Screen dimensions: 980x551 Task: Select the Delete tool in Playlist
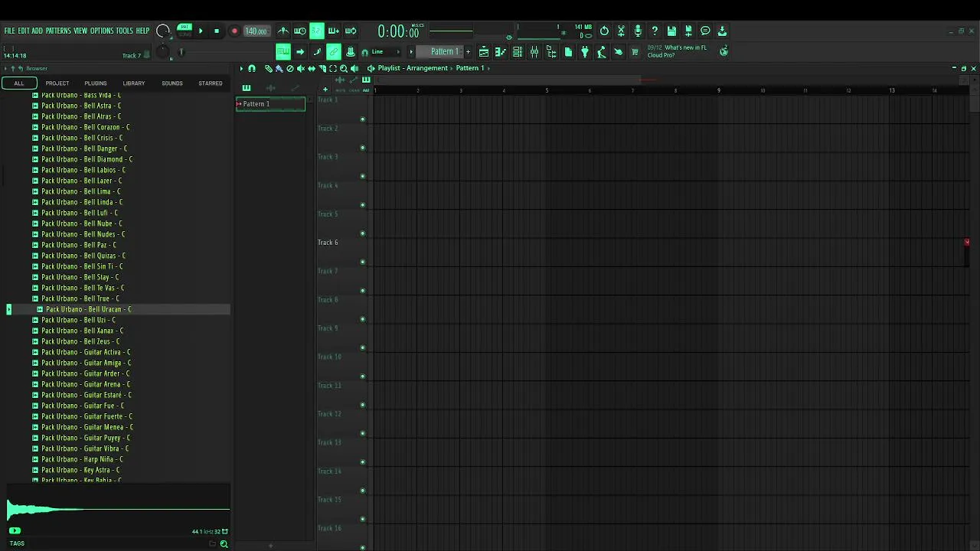pos(289,68)
